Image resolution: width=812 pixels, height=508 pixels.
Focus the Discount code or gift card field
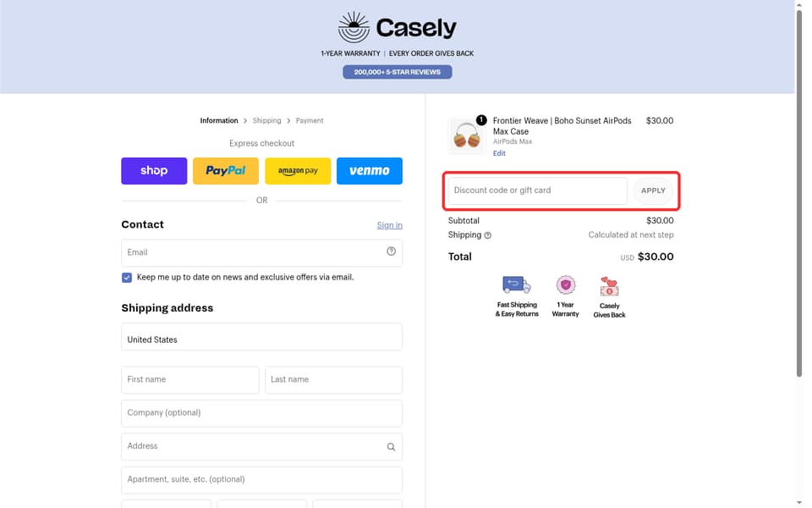[x=538, y=190]
